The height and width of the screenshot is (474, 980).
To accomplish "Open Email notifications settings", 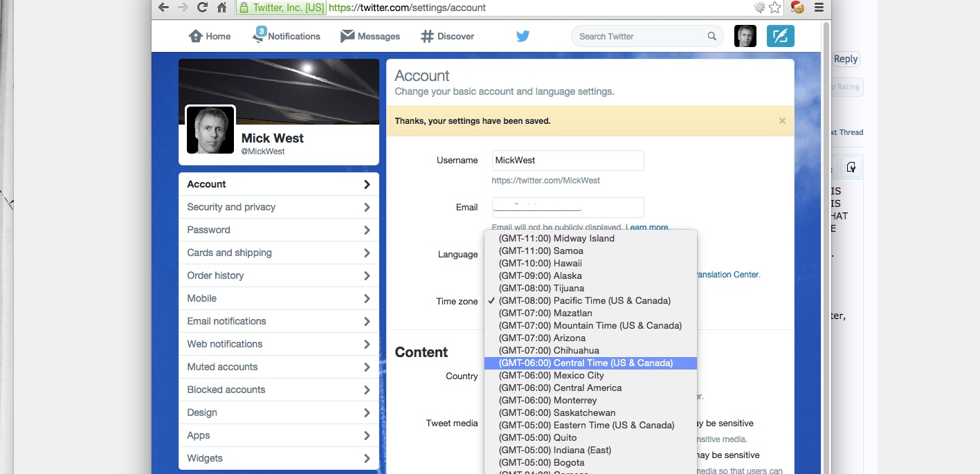I will click(279, 321).
